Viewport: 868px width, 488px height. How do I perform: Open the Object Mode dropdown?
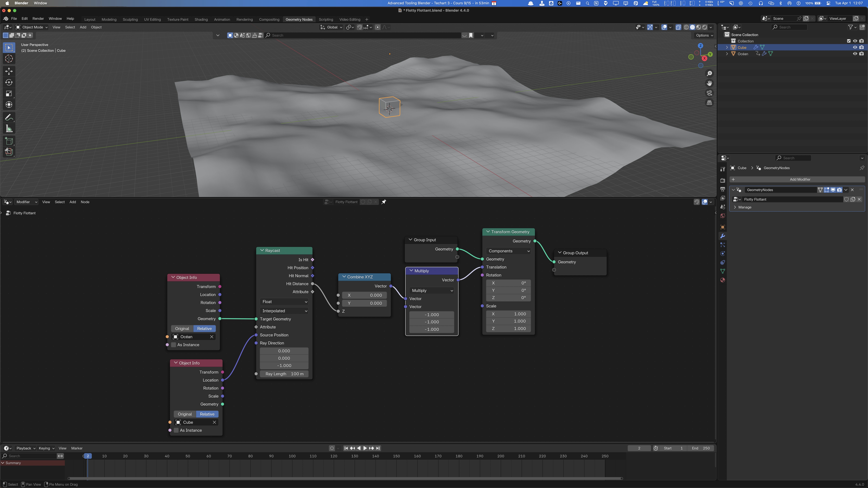(x=32, y=27)
